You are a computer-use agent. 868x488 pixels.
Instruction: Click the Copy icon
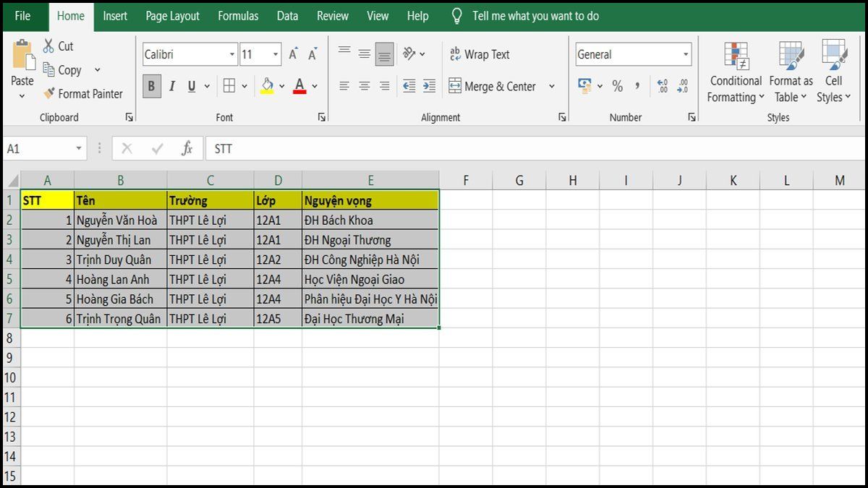(49, 70)
